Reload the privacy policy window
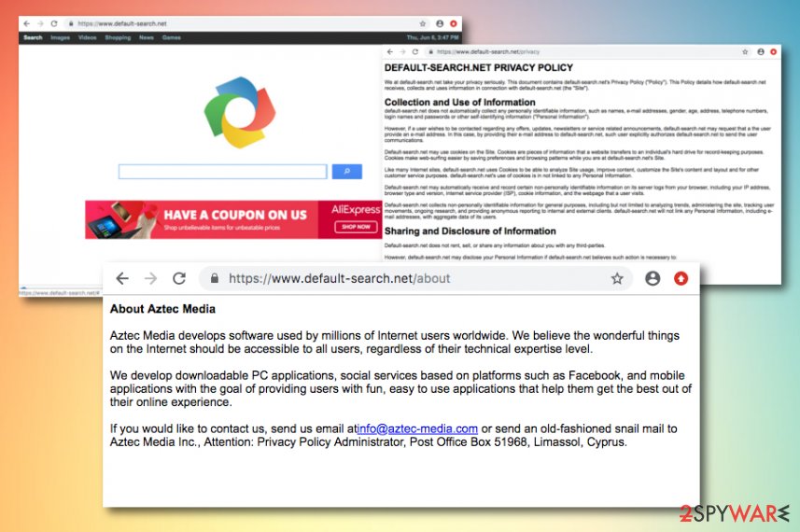Image resolution: width=800 pixels, height=532 pixels. 415,51
